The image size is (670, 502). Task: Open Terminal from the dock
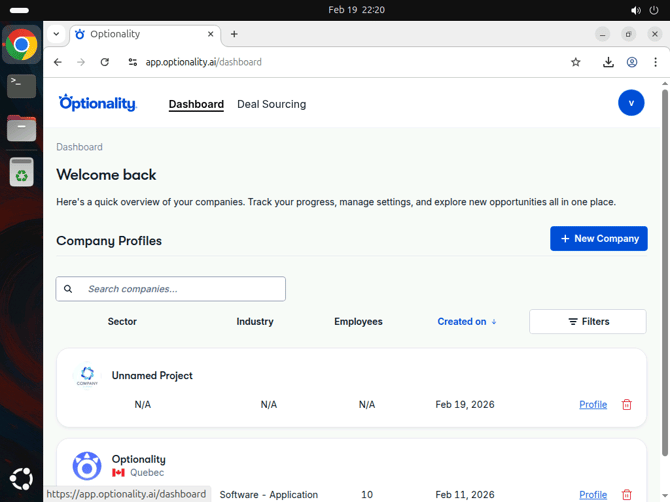21,86
